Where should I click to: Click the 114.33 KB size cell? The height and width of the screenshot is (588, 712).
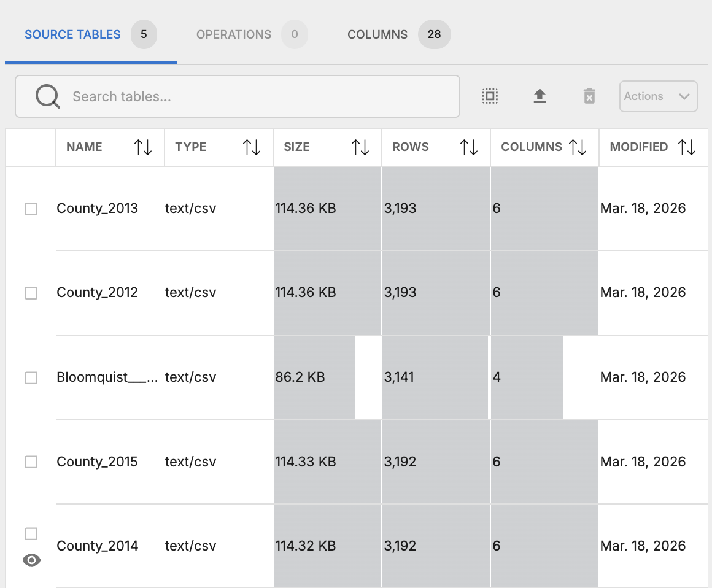point(327,462)
